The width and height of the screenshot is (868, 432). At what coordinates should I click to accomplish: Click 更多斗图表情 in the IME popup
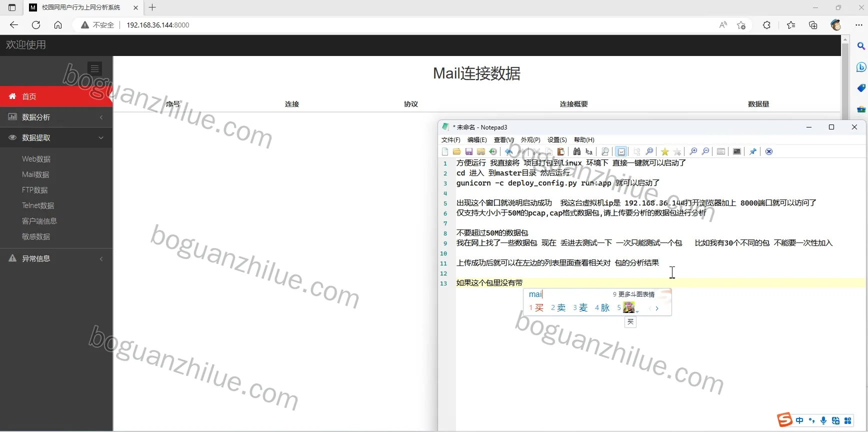[x=633, y=294]
